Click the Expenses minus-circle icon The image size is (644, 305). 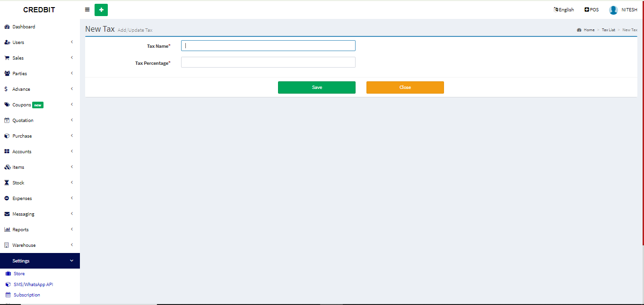pyautogui.click(x=7, y=199)
